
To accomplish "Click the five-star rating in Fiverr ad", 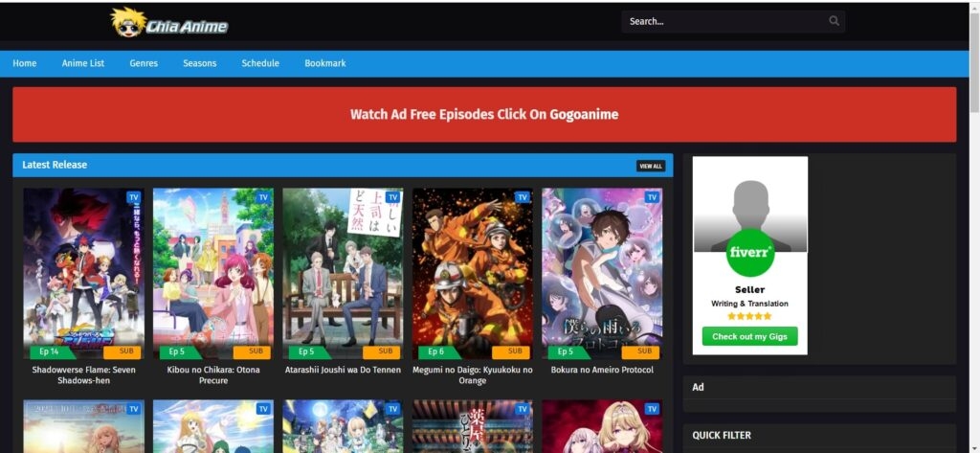I will 750,317.
